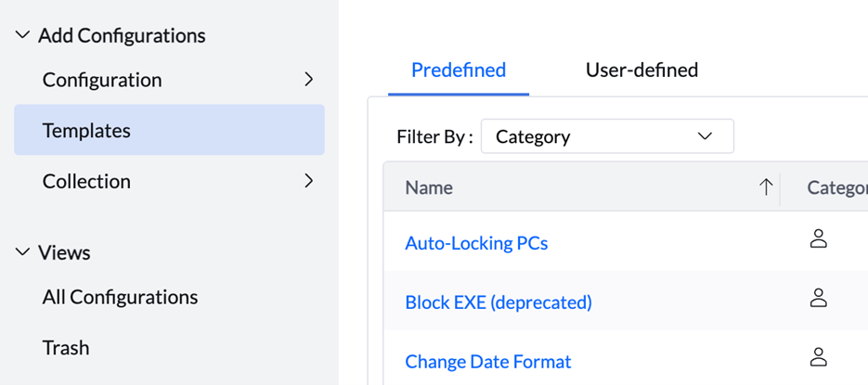Collapse the Views section

click(22, 252)
